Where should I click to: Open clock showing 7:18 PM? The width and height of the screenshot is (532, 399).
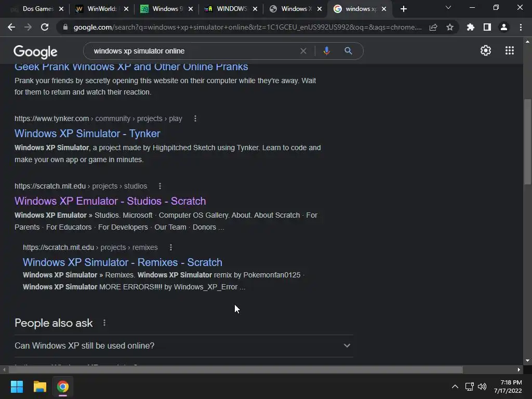[508, 387]
